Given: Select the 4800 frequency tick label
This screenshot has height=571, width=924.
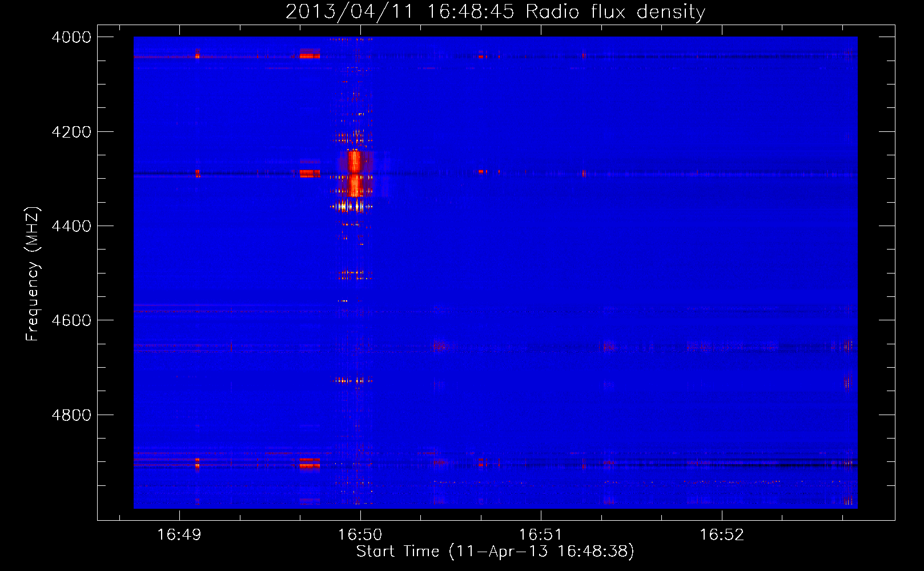Looking at the screenshot, I should tap(71, 415).
